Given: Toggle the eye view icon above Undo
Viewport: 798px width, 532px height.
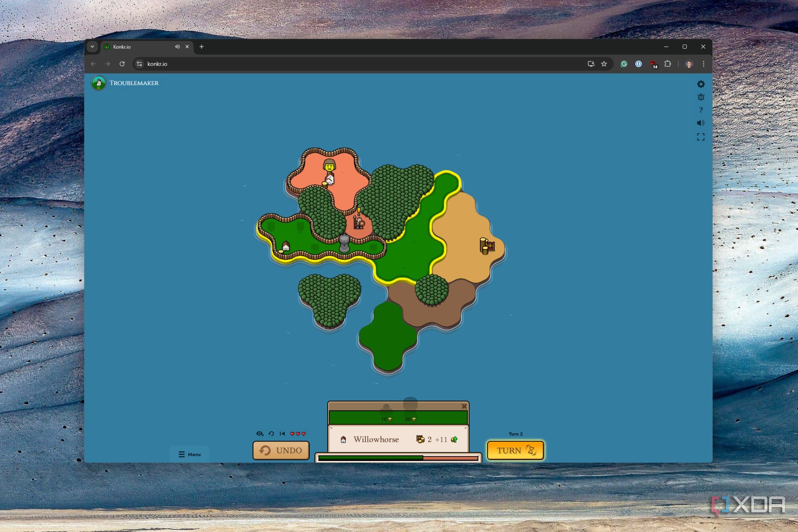Looking at the screenshot, I should [x=260, y=434].
